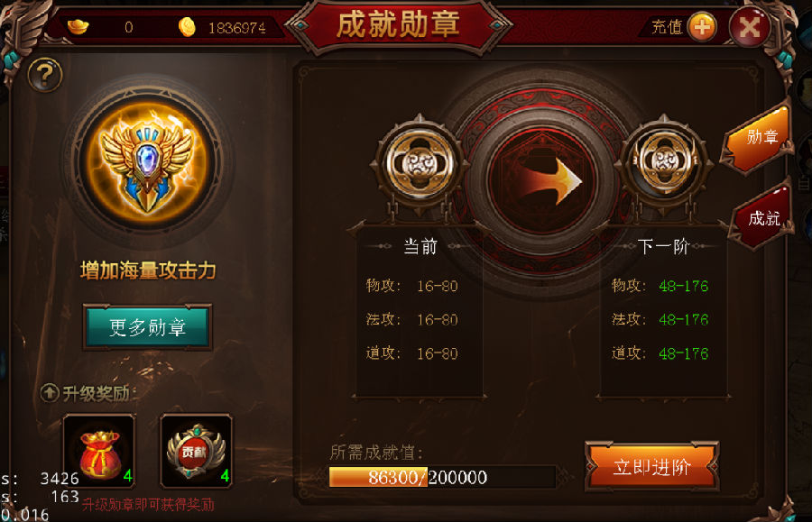The height and width of the screenshot is (522, 812).
Task: Click the winged achievement medal emblem
Action: click(148, 162)
